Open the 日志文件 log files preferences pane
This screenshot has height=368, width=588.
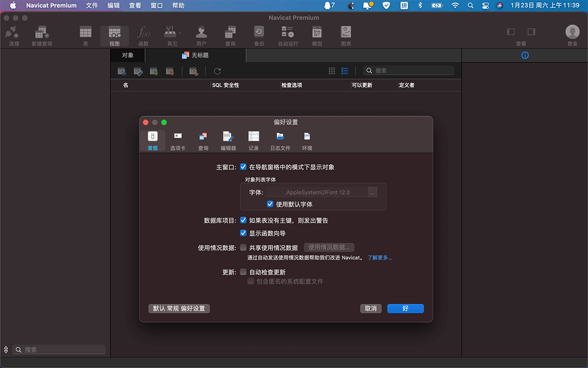[x=280, y=140]
